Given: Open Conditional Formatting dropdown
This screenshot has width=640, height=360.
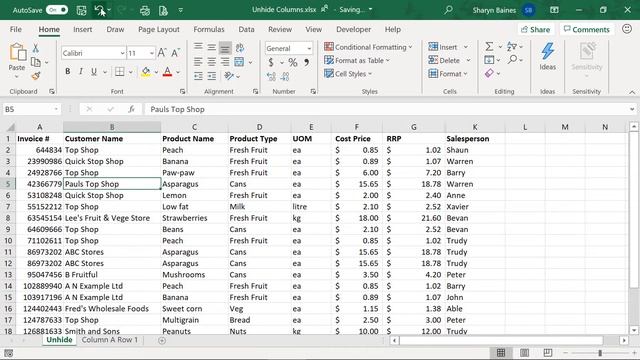Looking at the screenshot, I should 368,47.
